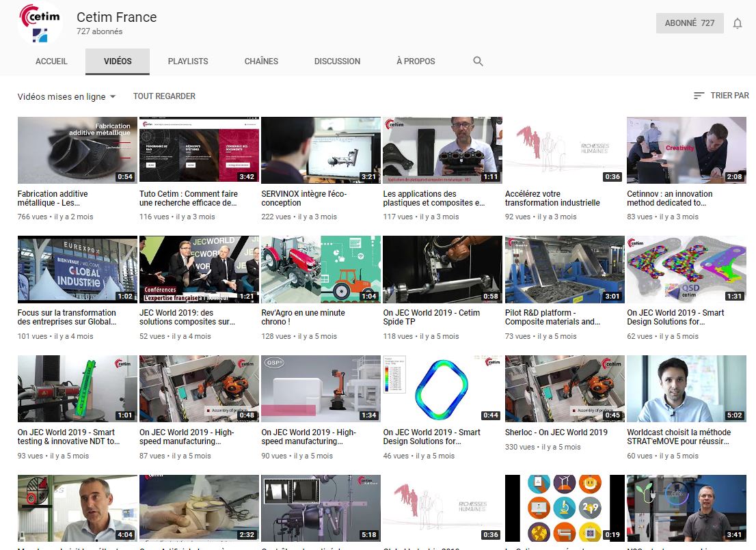Open Focus sur la transformation title
The image size is (756, 550).
[67, 317]
